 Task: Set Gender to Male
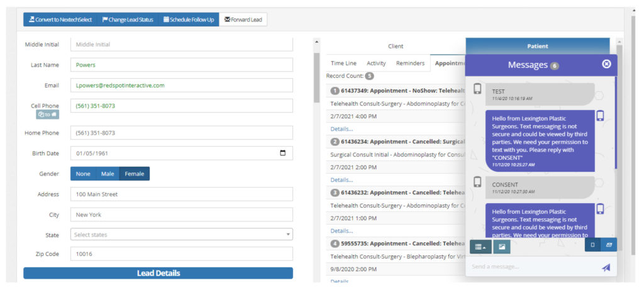(108, 174)
